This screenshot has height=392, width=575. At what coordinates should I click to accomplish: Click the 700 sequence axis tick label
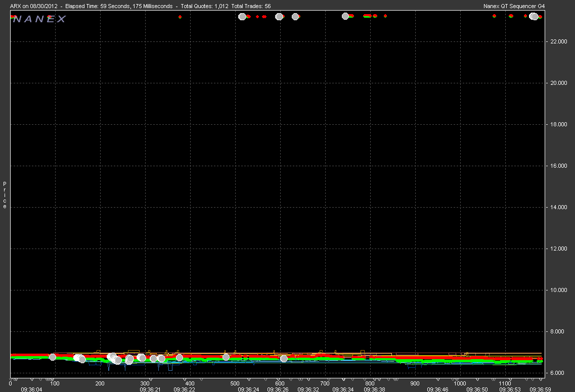click(325, 383)
